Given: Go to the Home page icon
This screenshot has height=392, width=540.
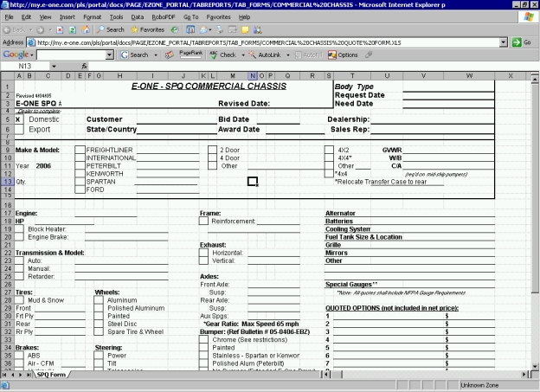Looking at the screenshot, I should tap(85, 30).
